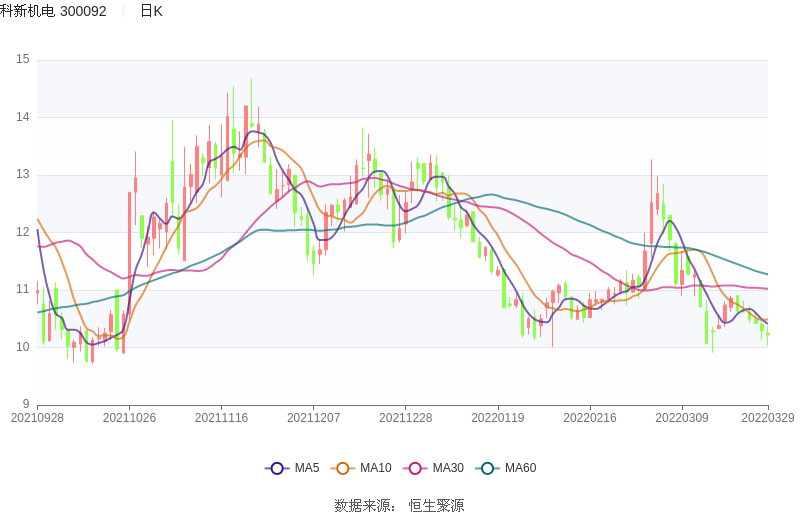
Task: Click the 科新机电 300092 stock title
Action: point(53,11)
